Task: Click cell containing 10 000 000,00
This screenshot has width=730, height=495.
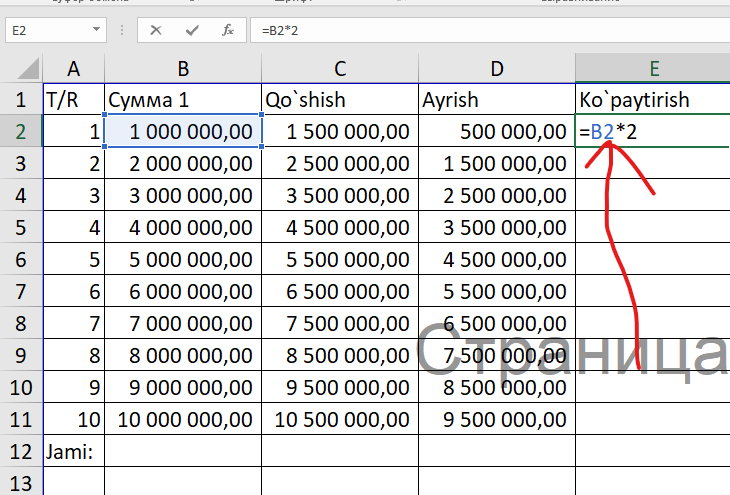Action: coord(183,419)
